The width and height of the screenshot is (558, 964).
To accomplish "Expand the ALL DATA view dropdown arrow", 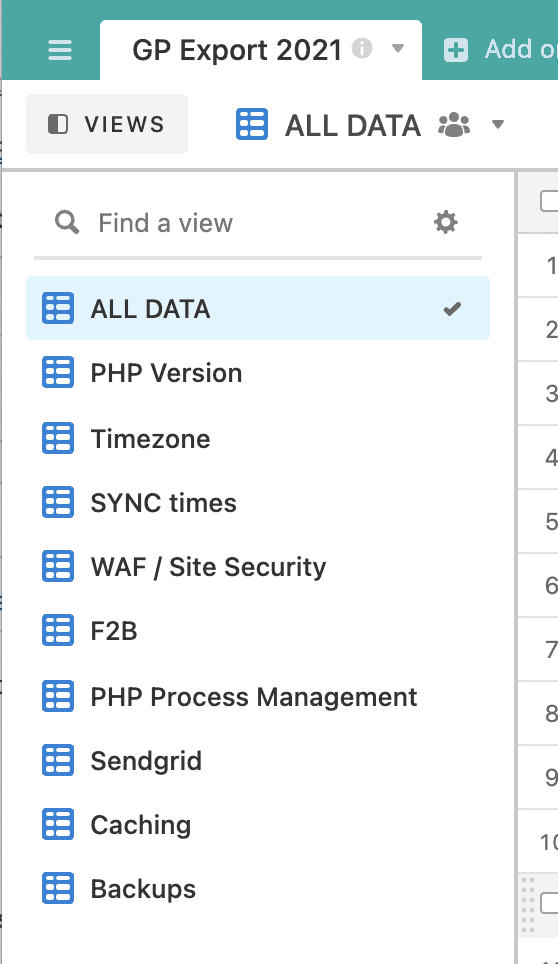I will coord(498,125).
